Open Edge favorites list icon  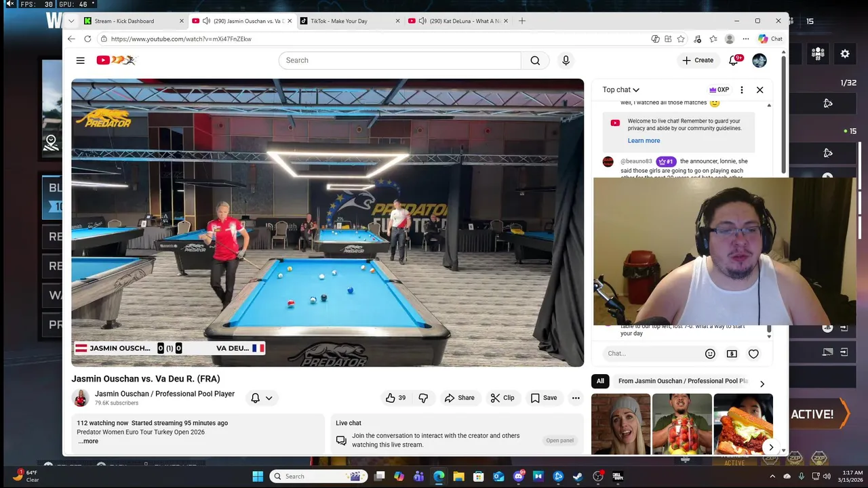[x=713, y=39]
